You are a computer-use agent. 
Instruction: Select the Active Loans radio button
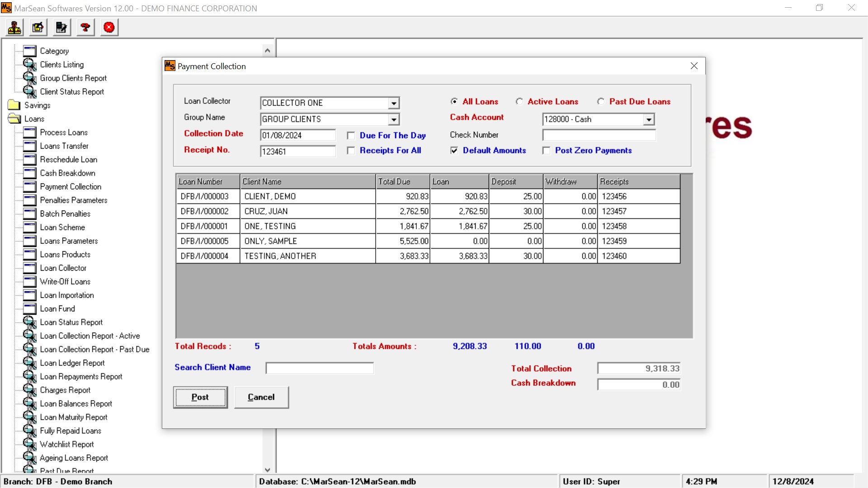click(x=519, y=102)
